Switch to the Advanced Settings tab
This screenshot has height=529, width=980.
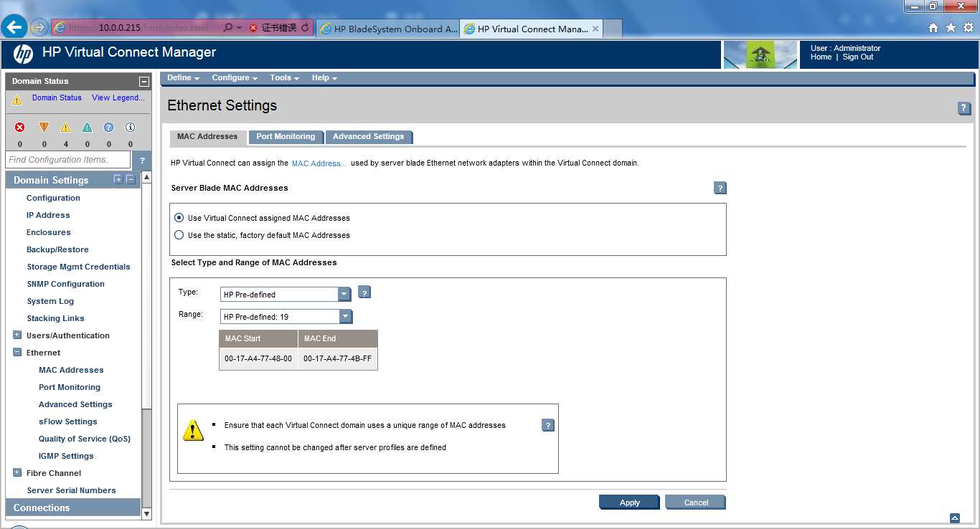point(369,137)
